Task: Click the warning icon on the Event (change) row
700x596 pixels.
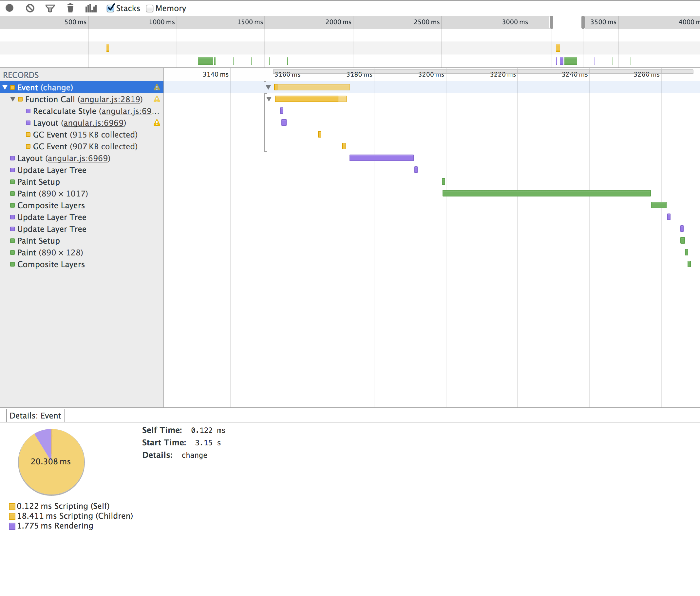Action: tap(157, 87)
